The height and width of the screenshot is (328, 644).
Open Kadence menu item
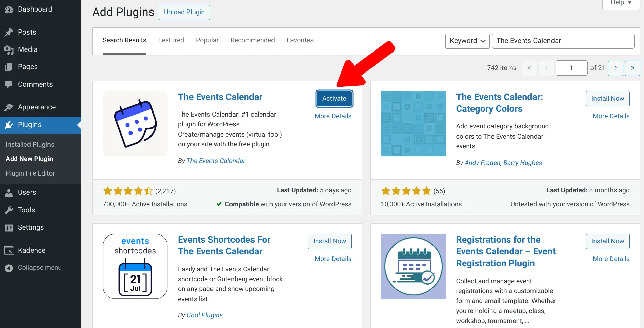pyautogui.click(x=40, y=251)
